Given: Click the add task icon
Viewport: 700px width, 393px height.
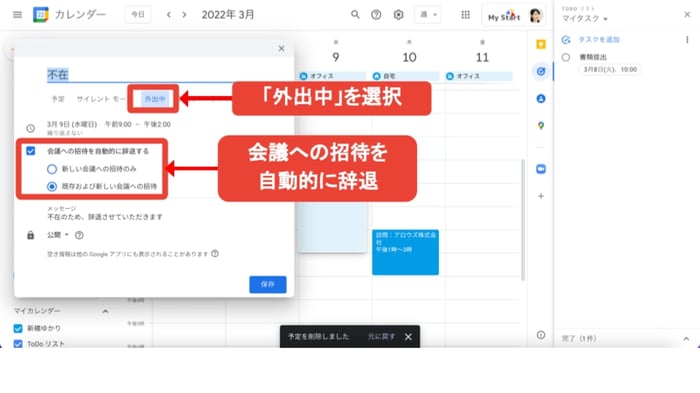Looking at the screenshot, I should 566,40.
